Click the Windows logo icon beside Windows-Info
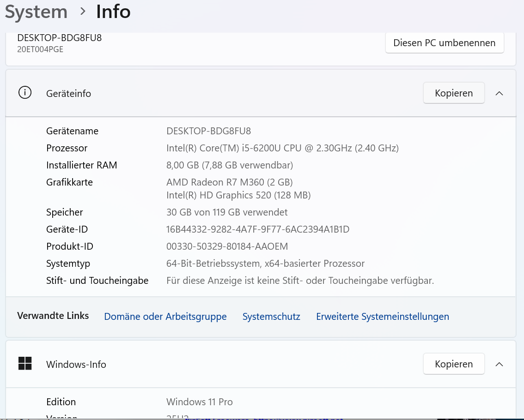This screenshot has width=524, height=420. (x=25, y=363)
